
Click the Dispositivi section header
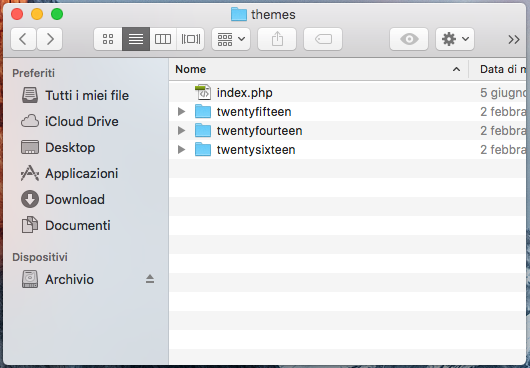point(40,257)
